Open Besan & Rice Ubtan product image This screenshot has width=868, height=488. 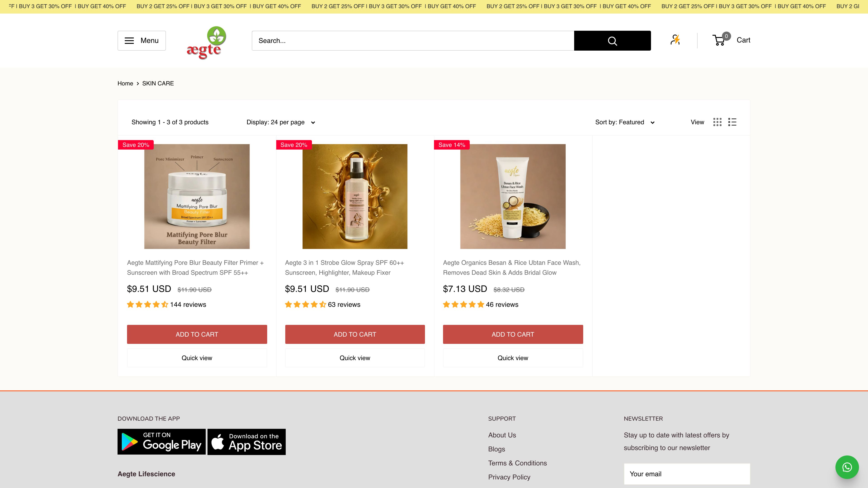(513, 196)
